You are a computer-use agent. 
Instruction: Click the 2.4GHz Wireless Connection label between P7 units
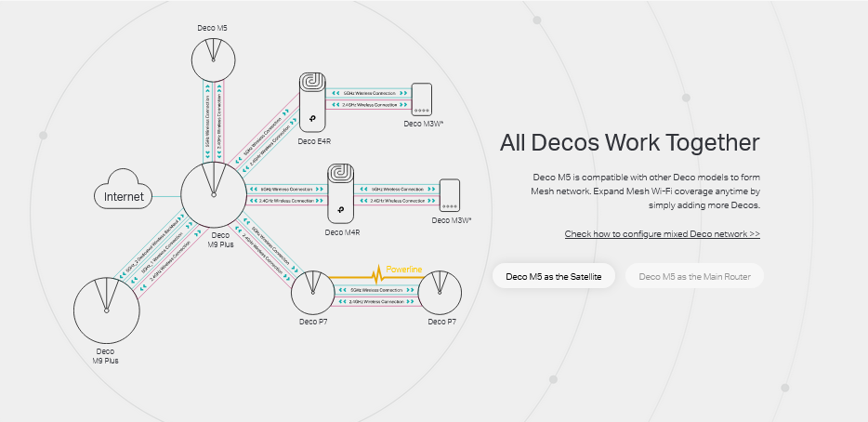(376, 301)
